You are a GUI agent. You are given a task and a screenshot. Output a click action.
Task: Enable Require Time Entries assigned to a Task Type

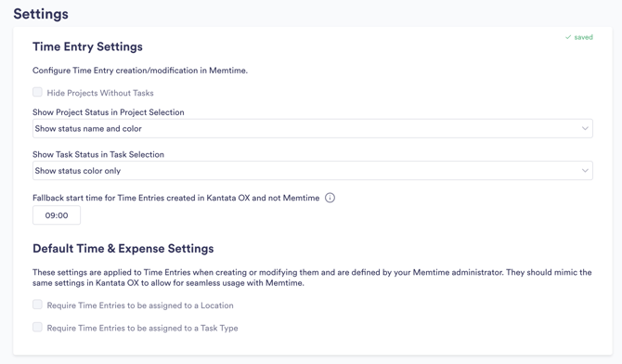click(37, 328)
